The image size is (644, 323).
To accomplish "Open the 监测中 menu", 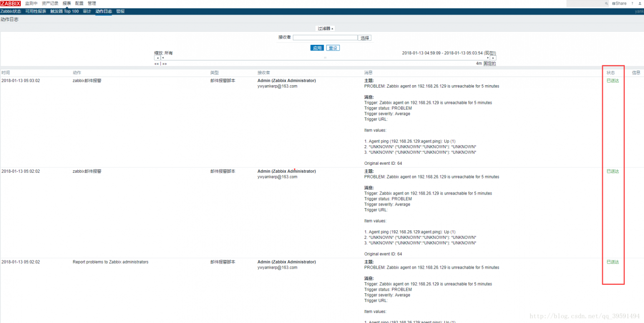I will tap(31, 4).
